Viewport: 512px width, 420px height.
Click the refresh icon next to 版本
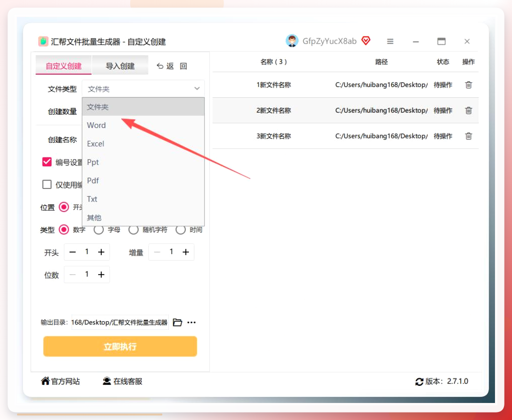tap(419, 381)
